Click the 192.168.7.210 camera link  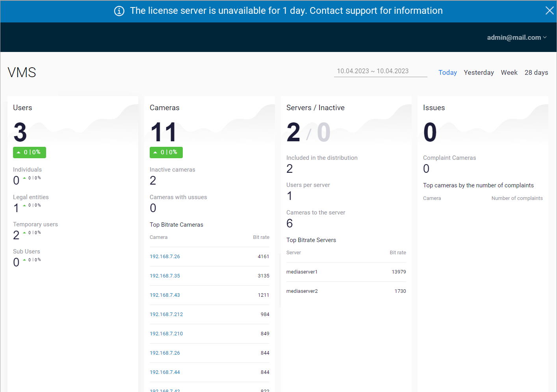click(166, 334)
